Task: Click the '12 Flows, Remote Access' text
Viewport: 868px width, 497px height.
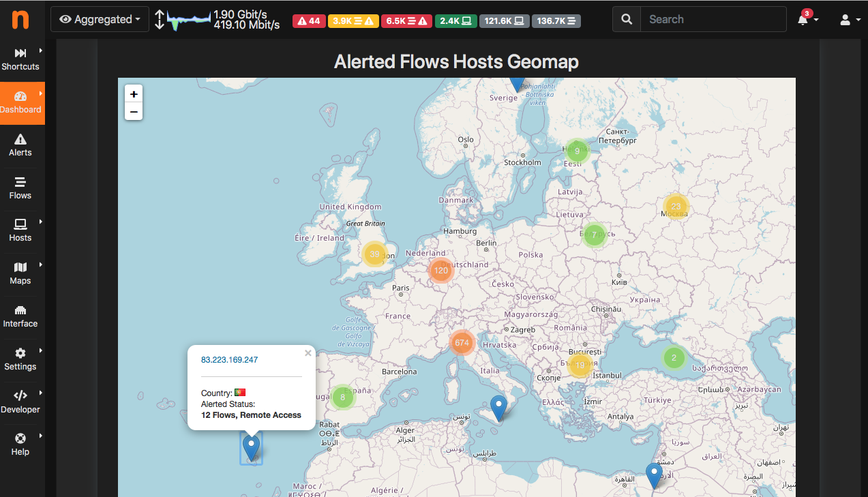Action: pos(251,415)
